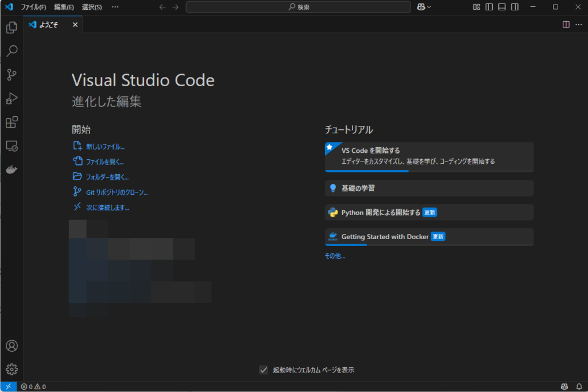Click the New File icon under 開始
Image resolution: width=588 pixels, height=392 pixels.
[x=78, y=146]
